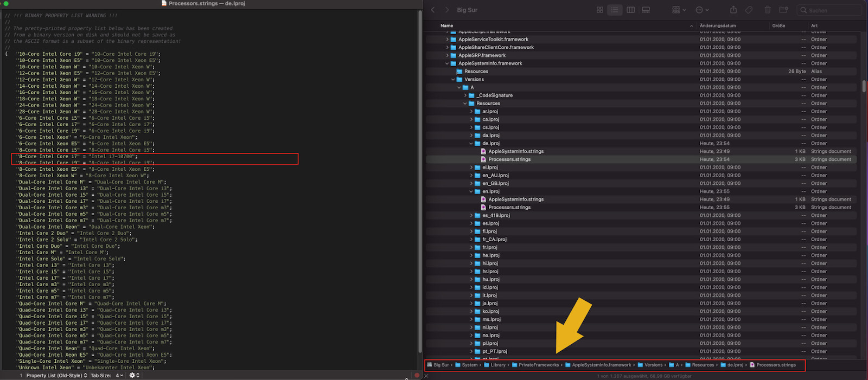
Task: Click the Tags icon in Finder toolbar
Action: tap(749, 10)
